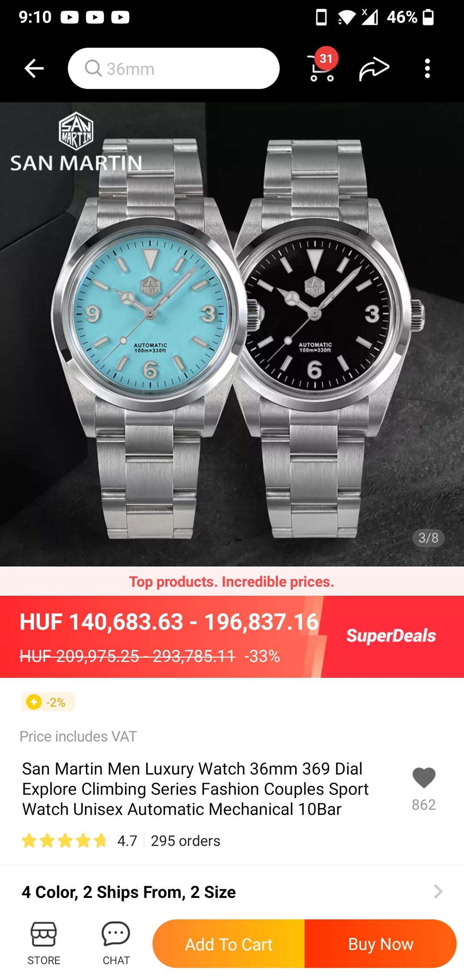Tap the battery status icon in status bar
Screen dimensions: 464x980
click(428, 17)
